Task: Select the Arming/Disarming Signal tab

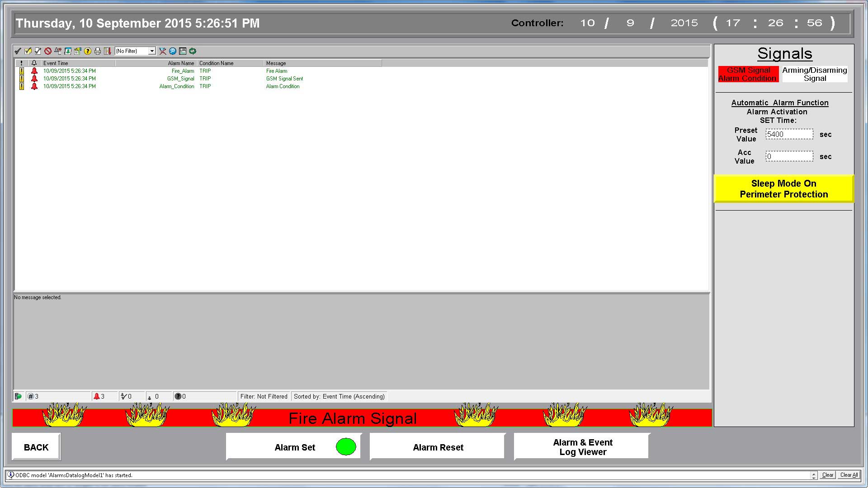Action: 815,74
